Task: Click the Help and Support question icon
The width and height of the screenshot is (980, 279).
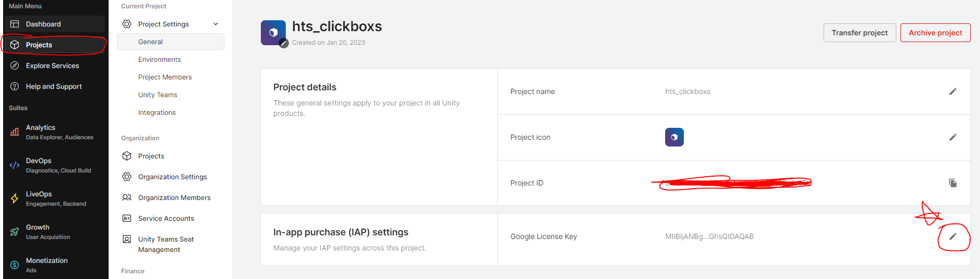Action: tap(15, 86)
